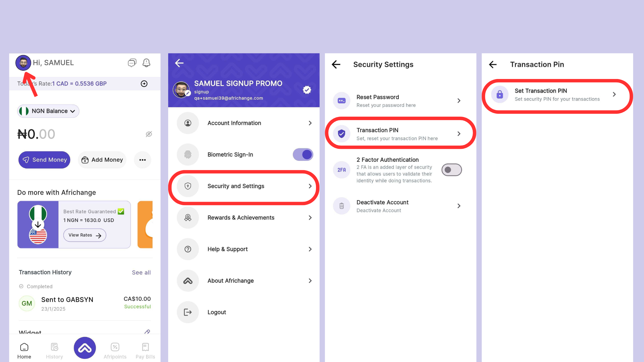Expand About Africhange chevron
The width and height of the screenshot is (644, 362).
[310, 281]
